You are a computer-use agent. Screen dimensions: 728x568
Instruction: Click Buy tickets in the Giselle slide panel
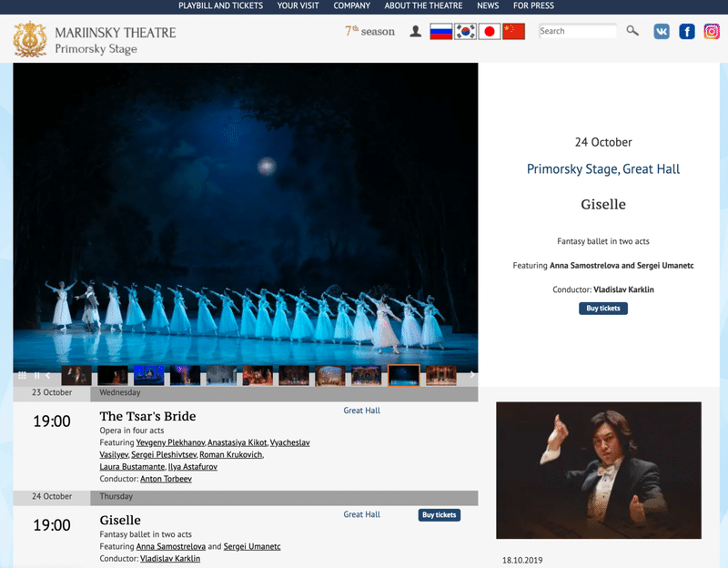coord(603,309)
